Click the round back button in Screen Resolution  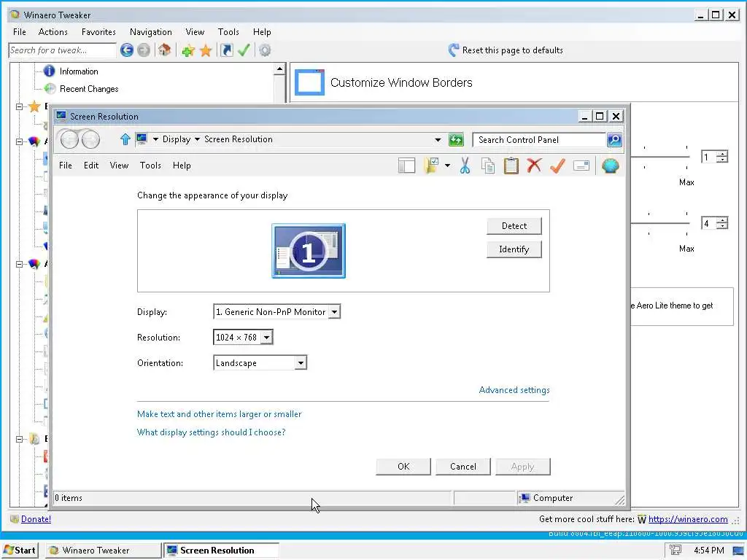click(x=69, y=139)
